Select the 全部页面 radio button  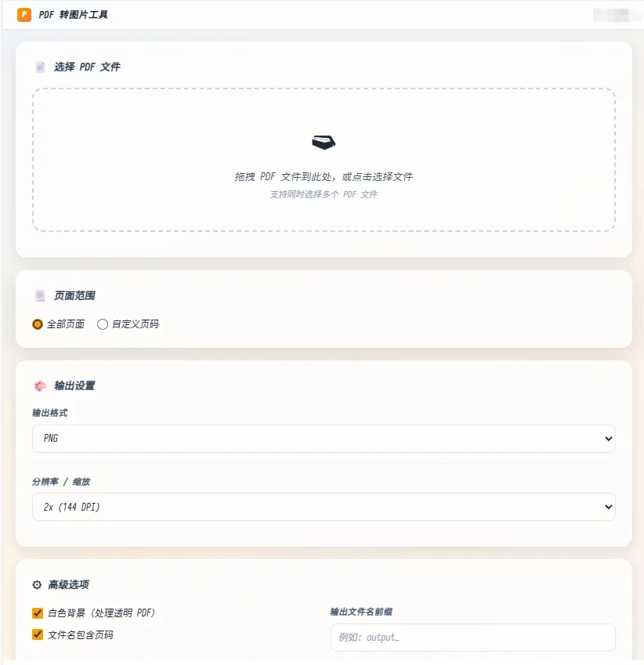tap(38, 324)
